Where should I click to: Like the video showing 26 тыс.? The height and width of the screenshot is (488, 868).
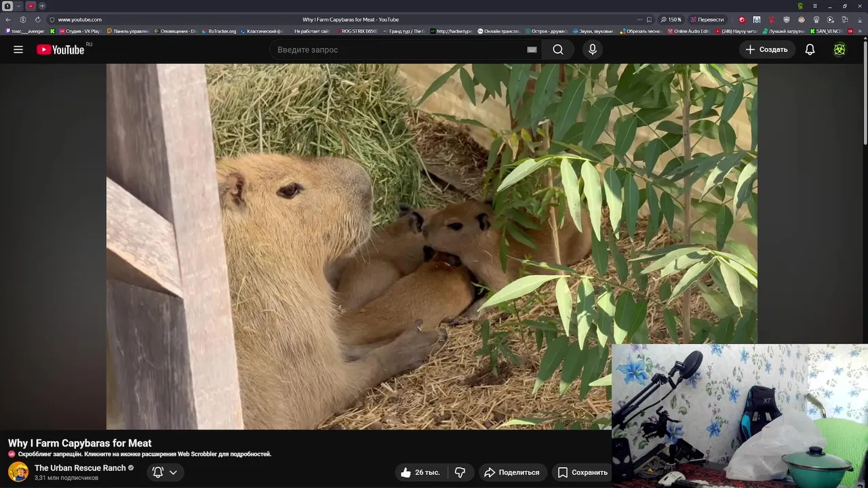pyautogui.click(x=420, y=472)
